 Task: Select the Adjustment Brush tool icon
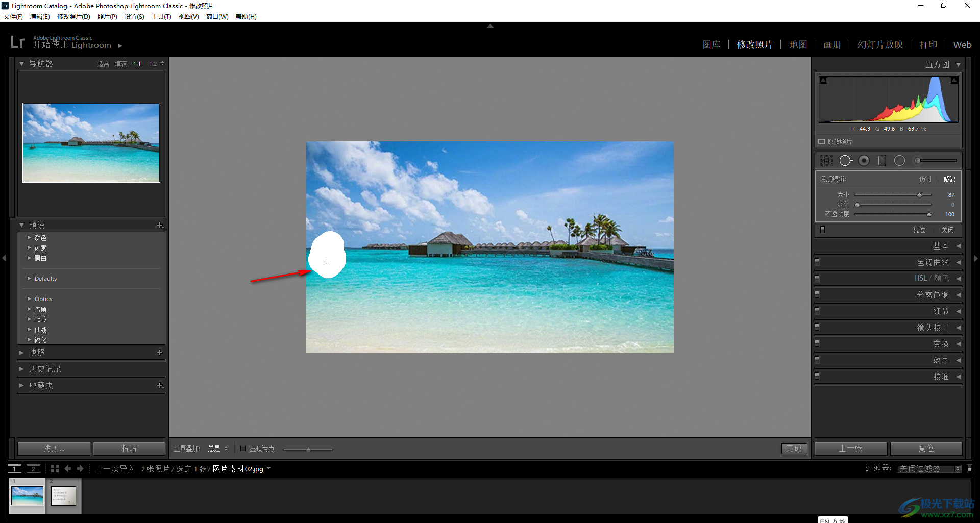(x=935, y=161)
